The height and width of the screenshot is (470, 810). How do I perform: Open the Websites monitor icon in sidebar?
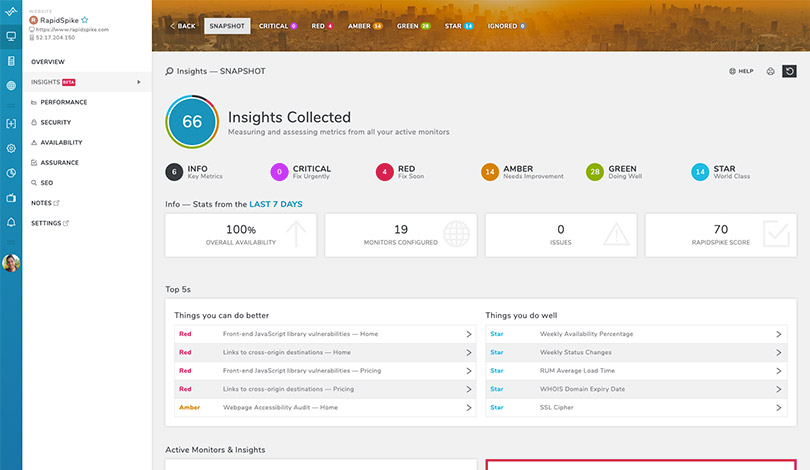tap(11, 36)
